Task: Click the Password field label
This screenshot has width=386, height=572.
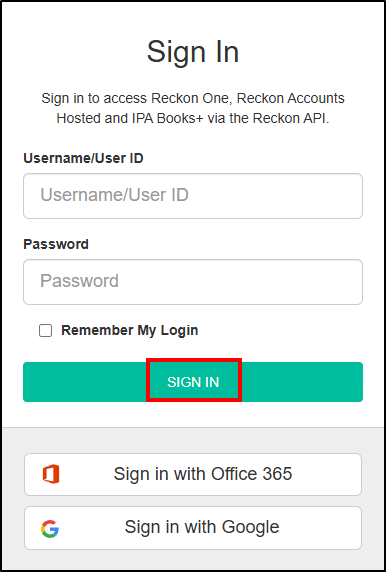Action: click(56, 244)
